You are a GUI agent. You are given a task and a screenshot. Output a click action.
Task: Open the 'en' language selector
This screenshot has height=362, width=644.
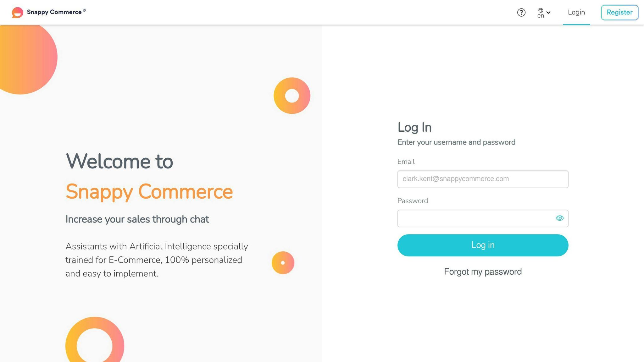coord(541,15)
